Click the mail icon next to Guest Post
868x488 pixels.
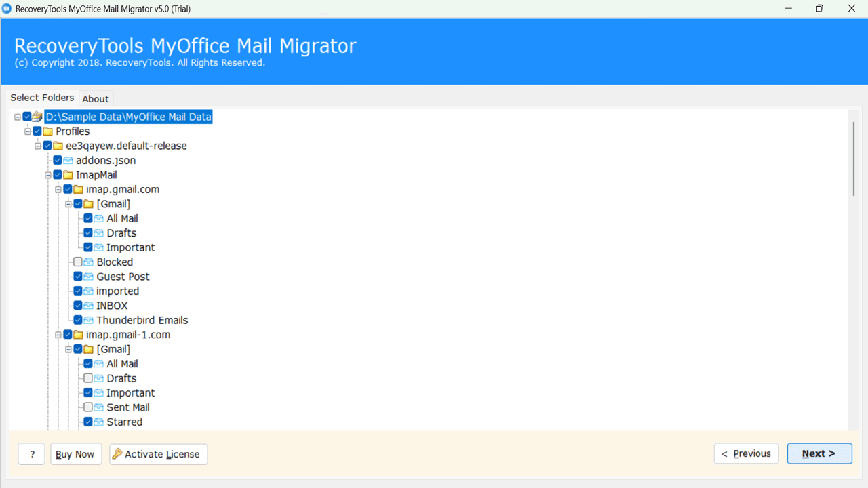tap(88, 277)
